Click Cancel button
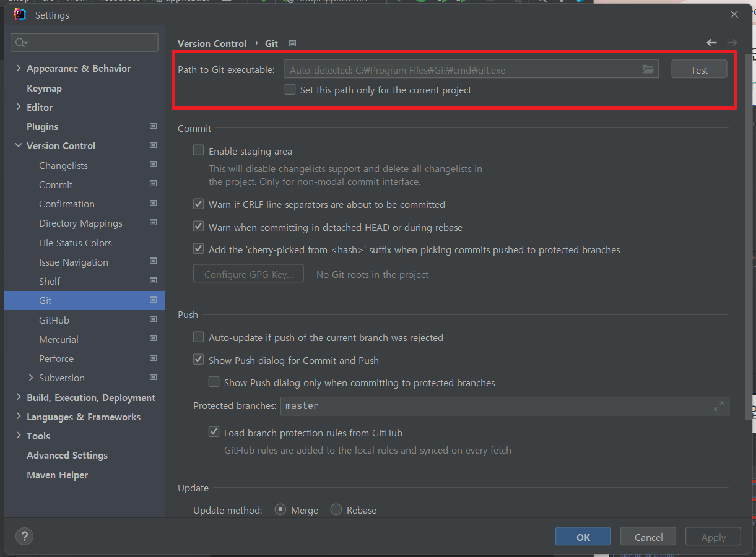The width and height of the screenshot is (756, 557). click(x=648, y=537)
